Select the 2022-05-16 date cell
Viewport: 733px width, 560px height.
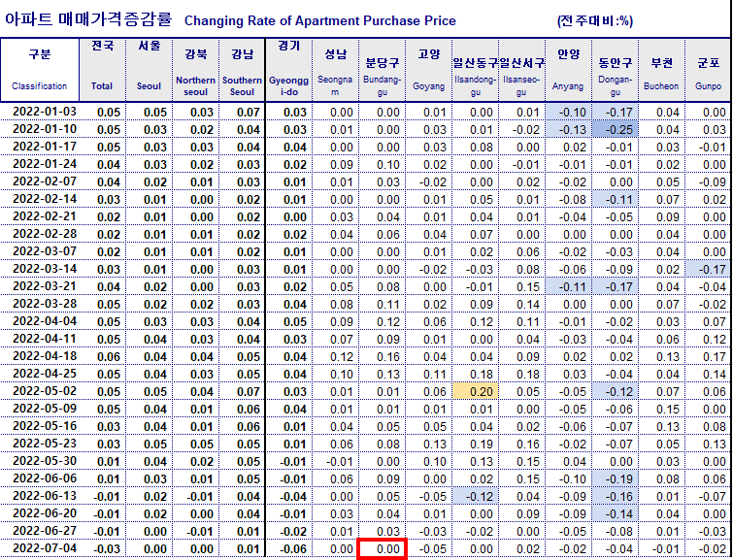tap(45, 426)
